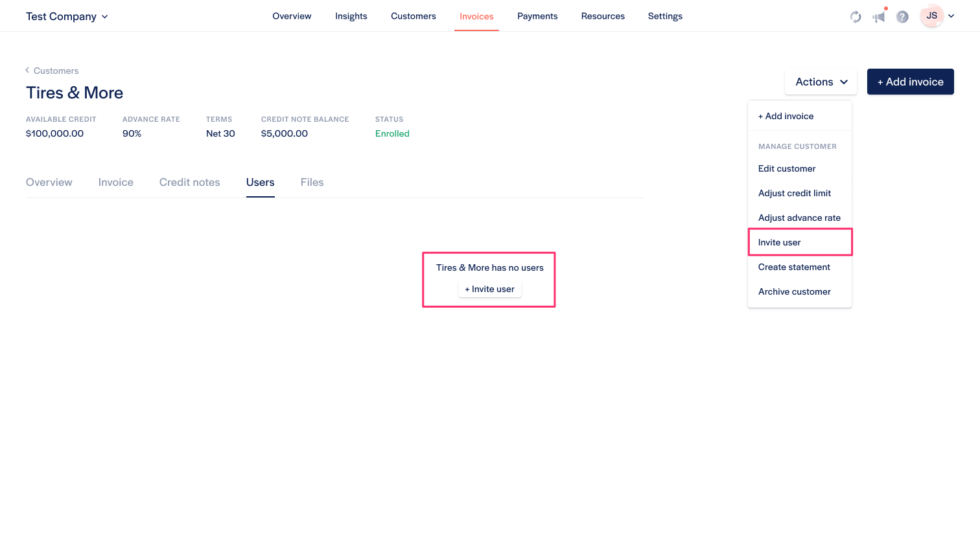Open the help question mark icon
980x555 pixels.
click(902, 17)
